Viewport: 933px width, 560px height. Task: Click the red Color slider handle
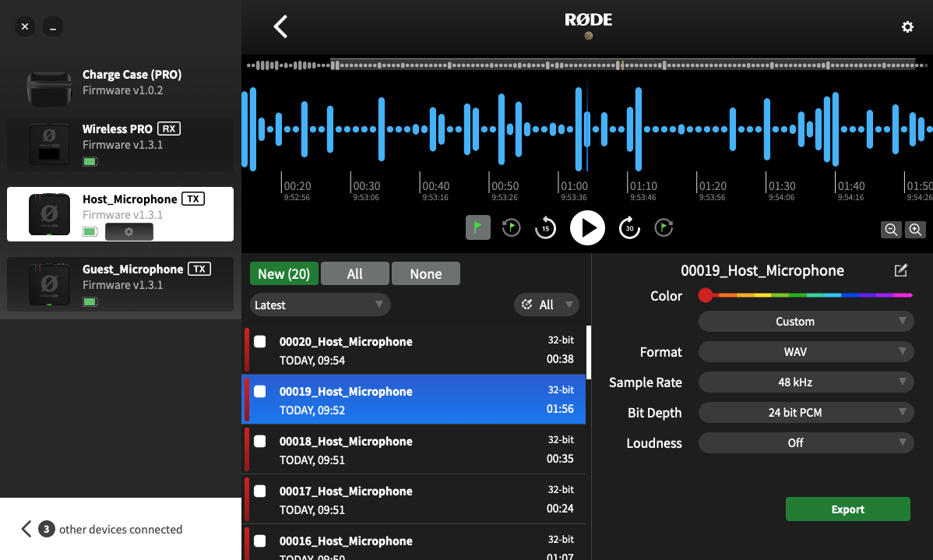point(706,295)
